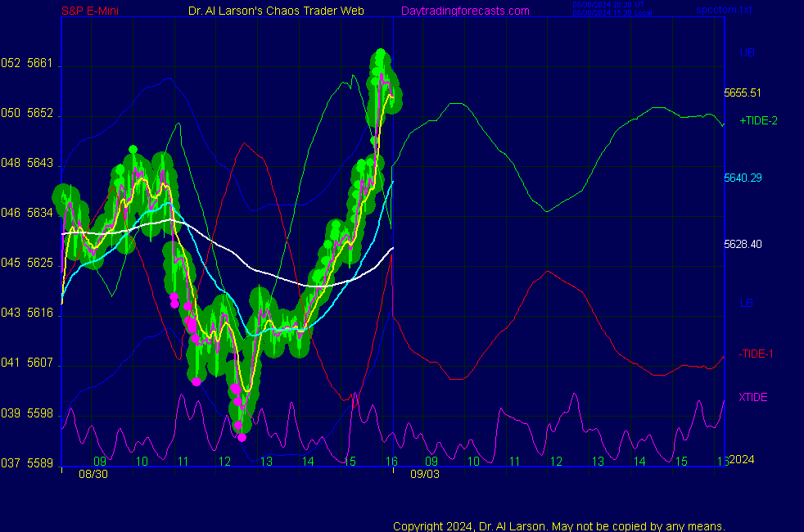Open the Daytradingforecasts.com link
Screen dimensions: 804x532
click(x=465, y=11)
